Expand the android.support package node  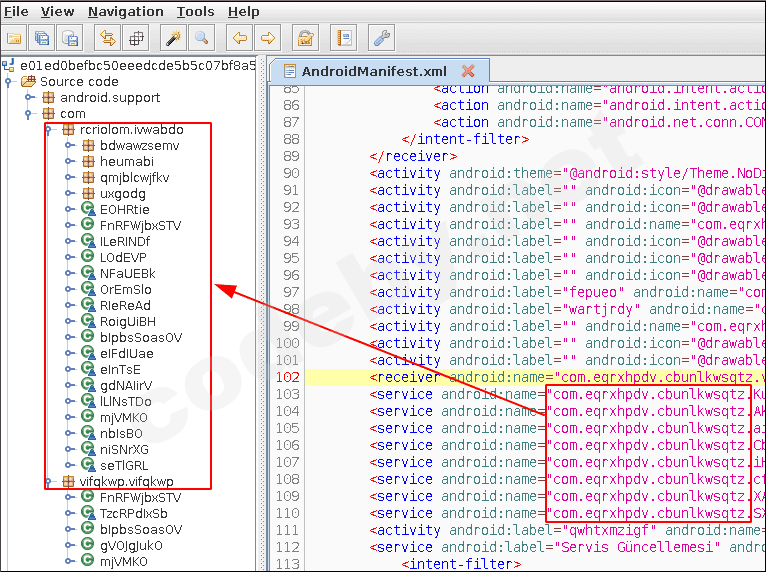30,98
